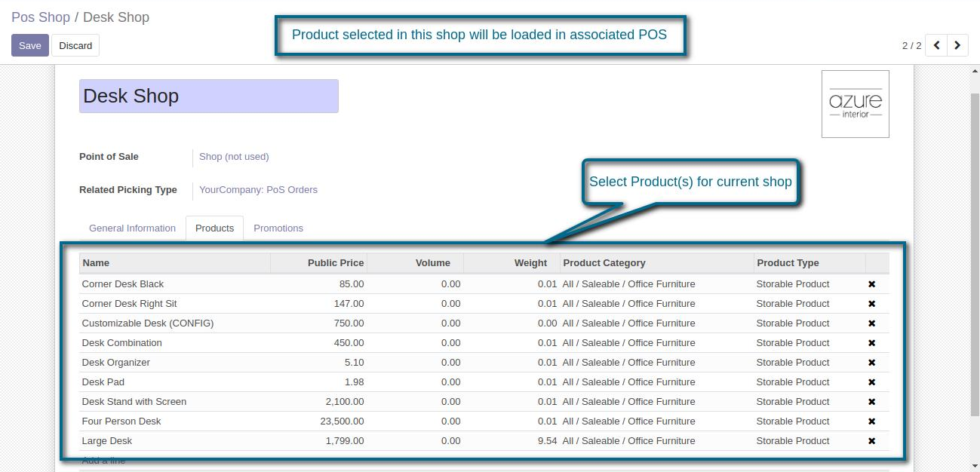Go to the previous record arrow
This screenshot has width=980, height=472.
click(936, 45)
